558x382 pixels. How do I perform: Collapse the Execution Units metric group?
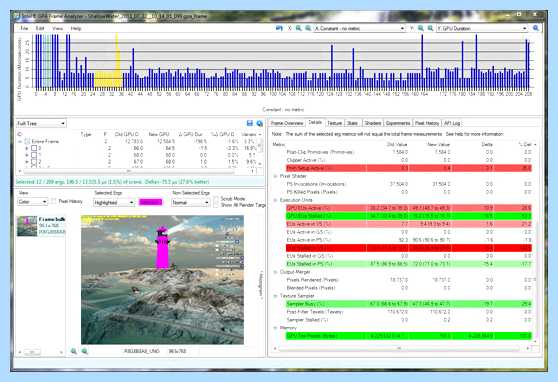tap(275, 200)
